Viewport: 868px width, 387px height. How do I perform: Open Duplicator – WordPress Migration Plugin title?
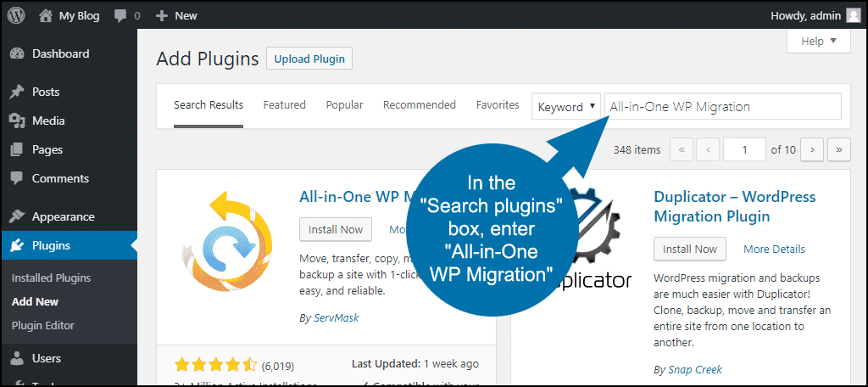[735, 206]
